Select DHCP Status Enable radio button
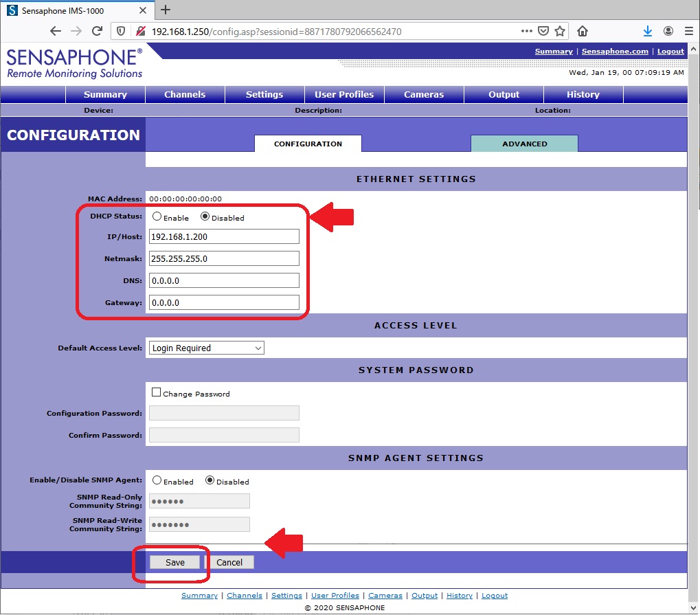This screenshot has height=615, width=700. point(157,216)
